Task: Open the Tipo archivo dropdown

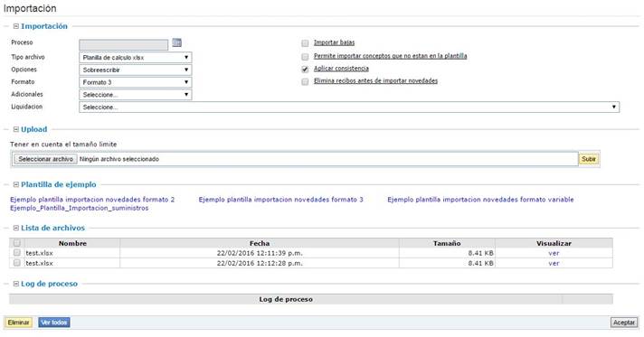Action: click(135, 58)
